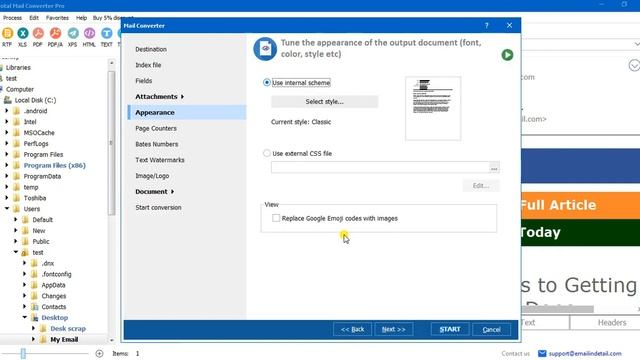This screenshot has height=360, width=640.
Task: Click the folder tree vertical scrollbar
Action: tap(111, 143)
